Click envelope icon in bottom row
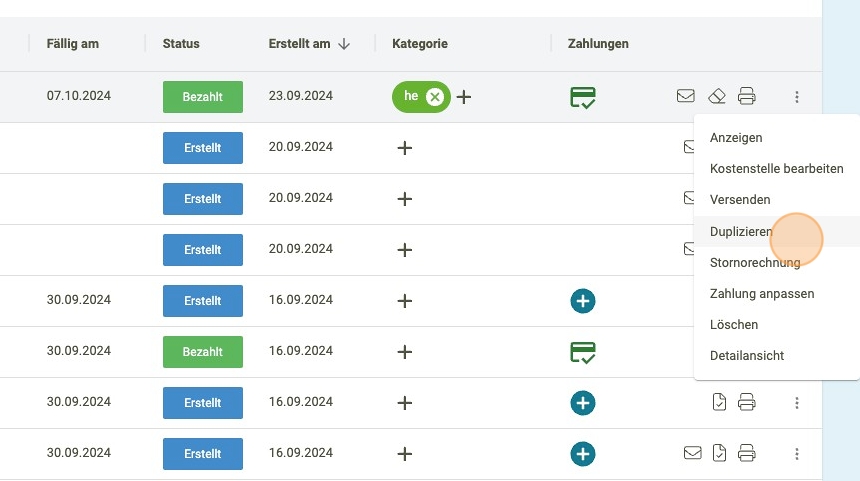Screen dimensions: 860x481 pos(693,453)
